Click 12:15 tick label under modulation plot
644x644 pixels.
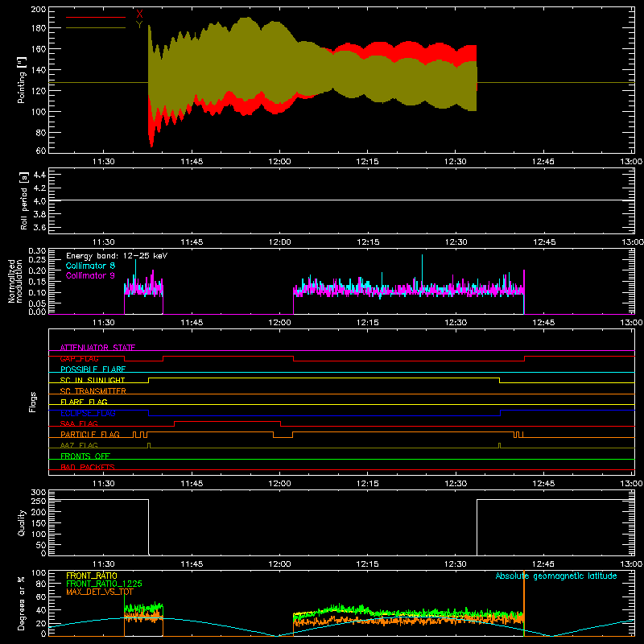[367, 323]
